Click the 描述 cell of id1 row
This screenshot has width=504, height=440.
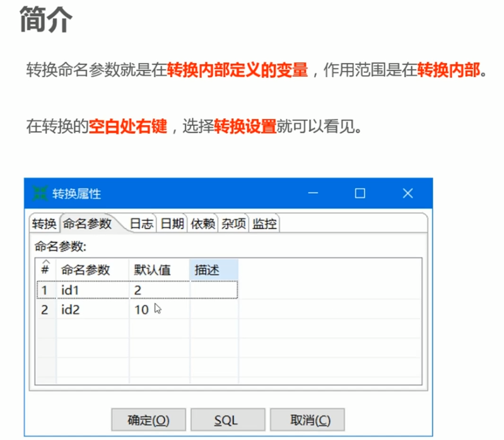click(x=214, y=290)
